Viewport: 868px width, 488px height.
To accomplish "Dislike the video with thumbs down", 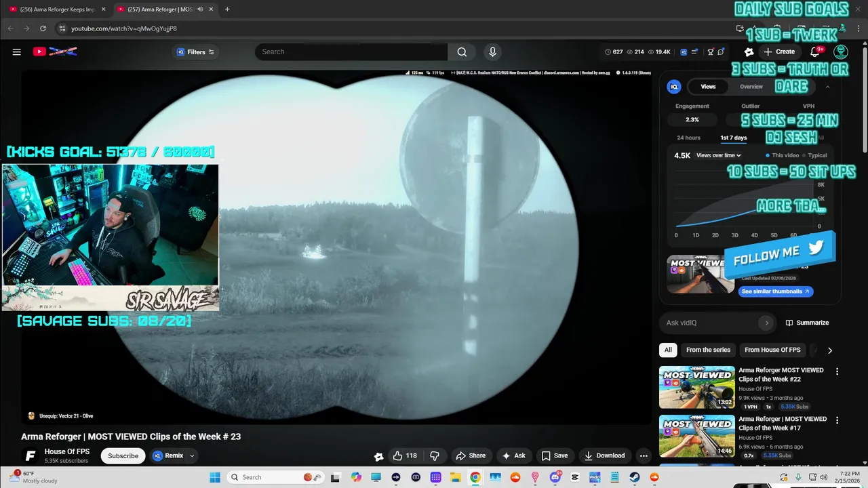I will 435,455.
